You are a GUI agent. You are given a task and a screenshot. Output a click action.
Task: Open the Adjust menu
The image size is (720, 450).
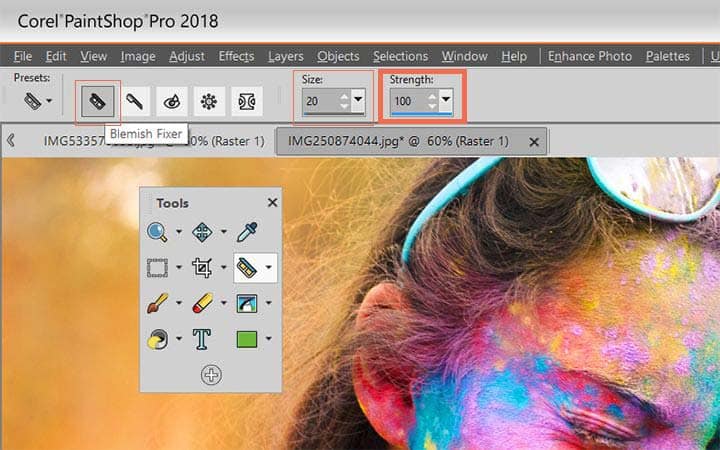[x=187, y=56]
